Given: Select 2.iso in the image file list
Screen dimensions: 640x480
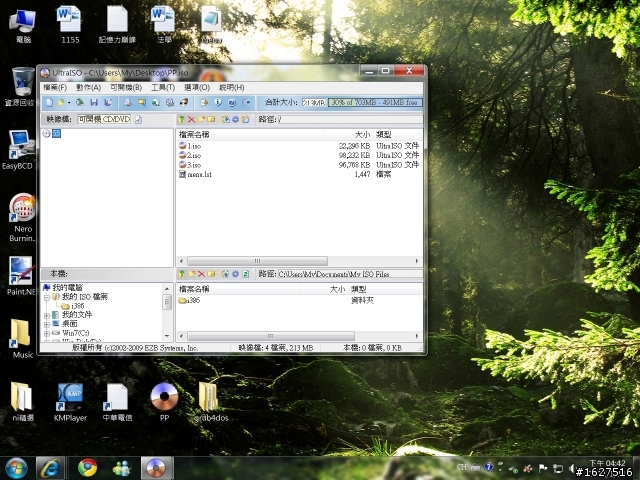Looking at the screenshot, I should (190, 155).
